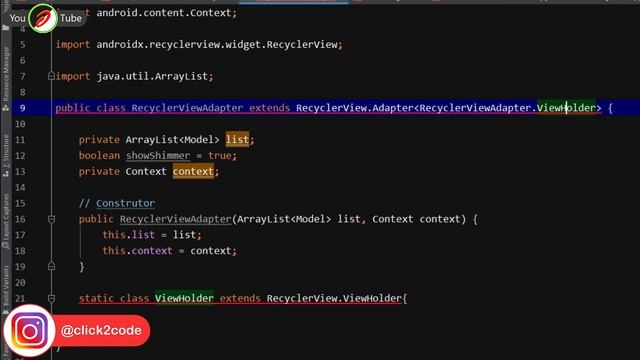Click the fold end marker on line 19
The image size is (640, 360).
(x=51, y=266)
